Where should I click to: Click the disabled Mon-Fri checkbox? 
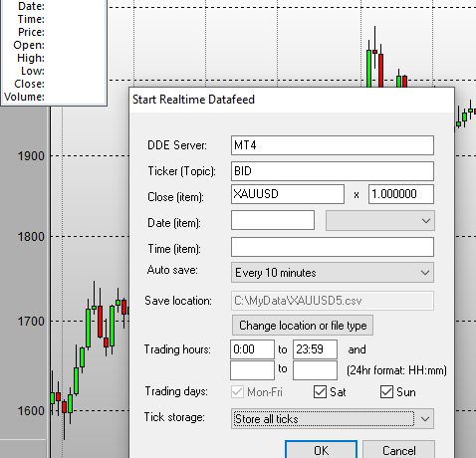pyautogui.click(x=237, y=392)
